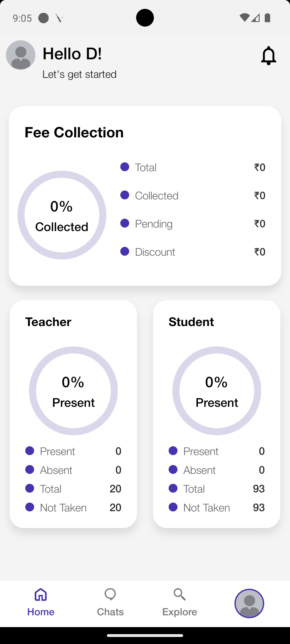Tap the Chats speech bubble icon
The width and height of the screenshot is (290, 644).
click(110, 595)
